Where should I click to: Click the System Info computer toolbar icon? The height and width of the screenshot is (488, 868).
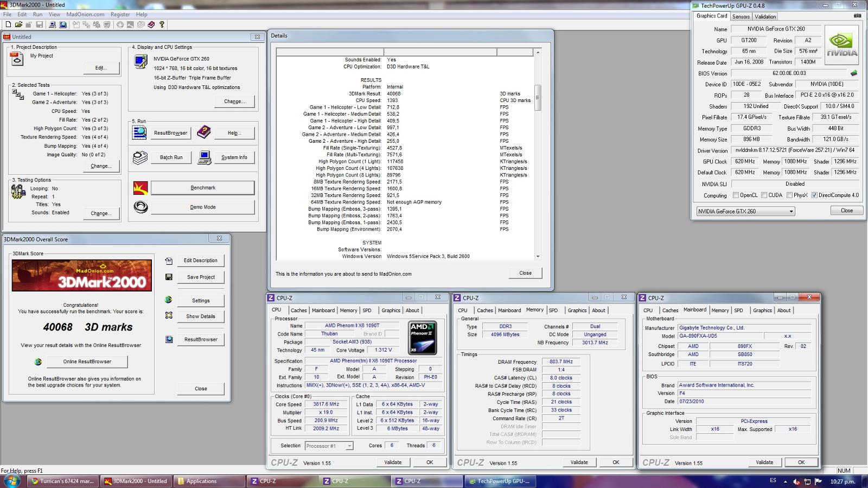53,24
